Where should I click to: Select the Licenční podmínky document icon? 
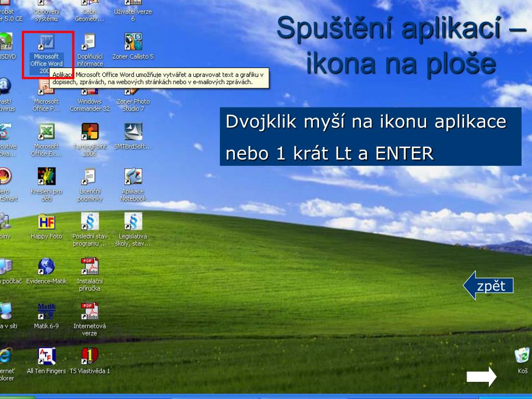click(89, 177)
